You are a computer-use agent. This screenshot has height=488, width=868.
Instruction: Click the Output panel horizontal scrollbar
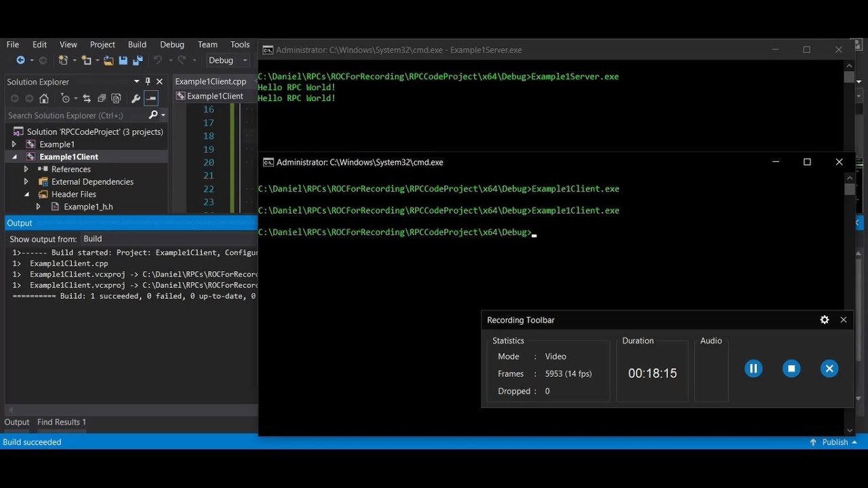[132, 410]
